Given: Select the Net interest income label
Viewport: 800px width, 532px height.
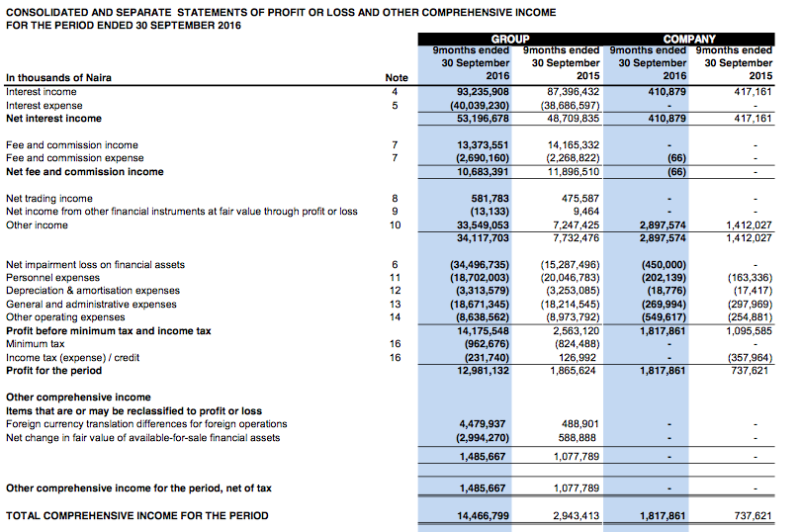Looking at the screenshot, I should click(53, 119).
